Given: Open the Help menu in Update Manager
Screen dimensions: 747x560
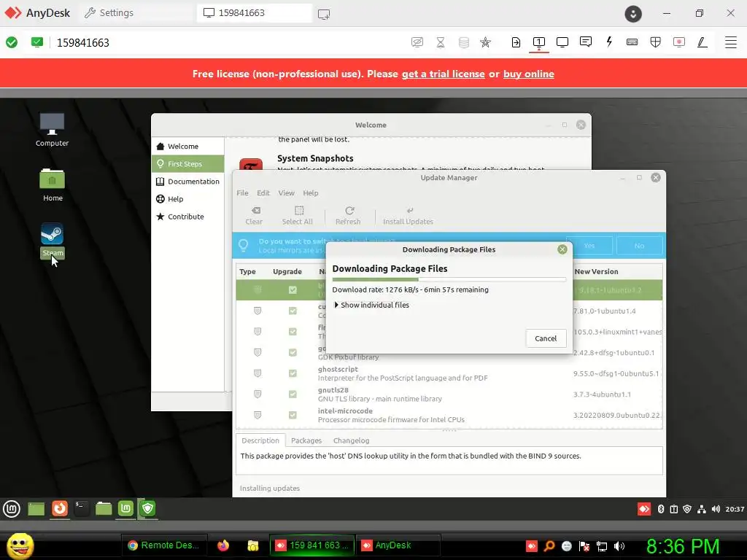Looking at the screenshot, I should point(311,192).
